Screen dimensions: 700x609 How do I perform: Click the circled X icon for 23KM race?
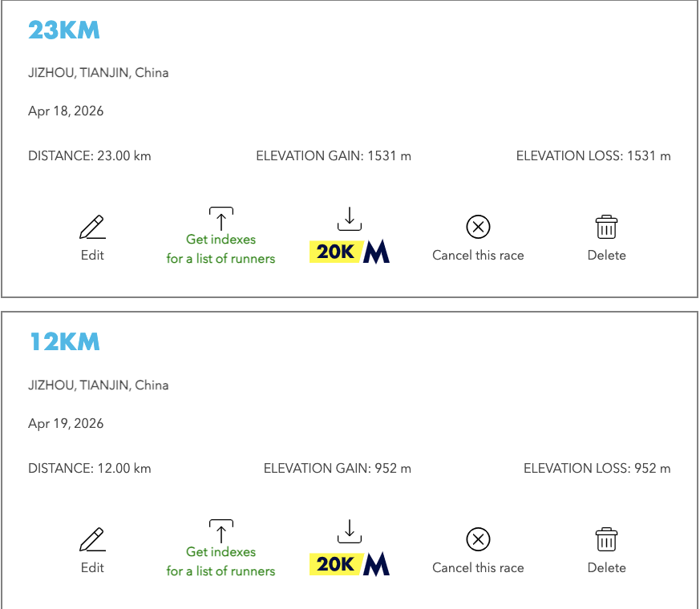pos(478,228)
